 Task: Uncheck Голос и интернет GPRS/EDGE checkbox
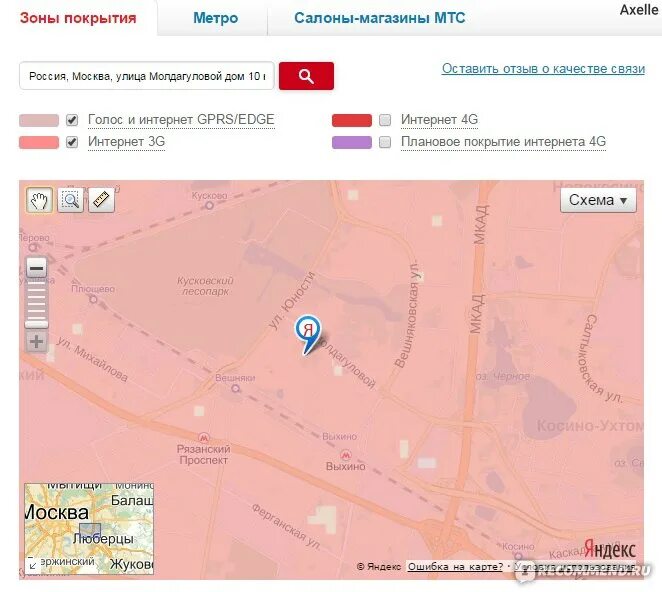point(72,120)
